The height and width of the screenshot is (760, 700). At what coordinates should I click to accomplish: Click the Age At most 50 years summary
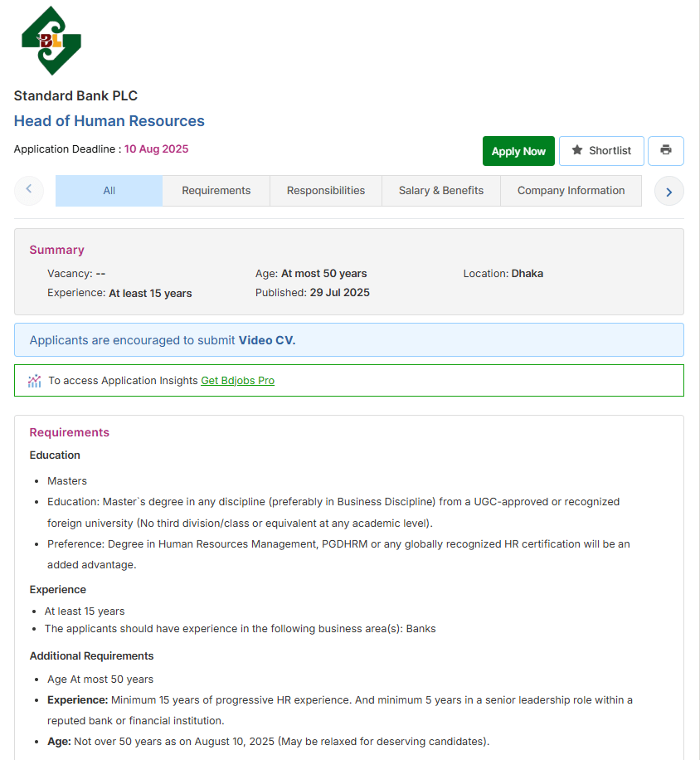pyautogui.click(x=311, y=273)
